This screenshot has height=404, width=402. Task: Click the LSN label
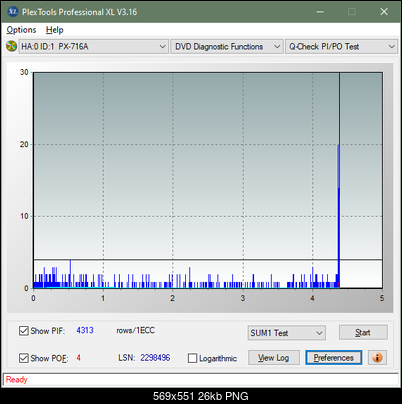coord(126,358)
